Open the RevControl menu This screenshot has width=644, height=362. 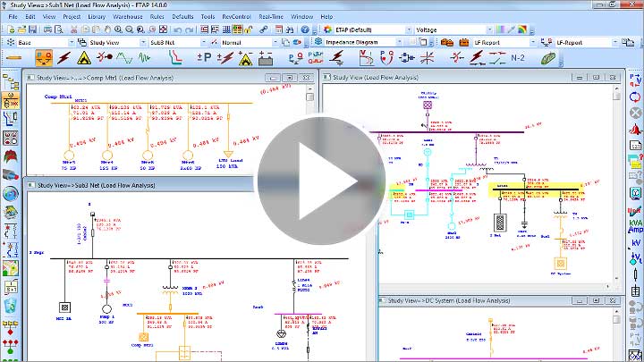236,16
